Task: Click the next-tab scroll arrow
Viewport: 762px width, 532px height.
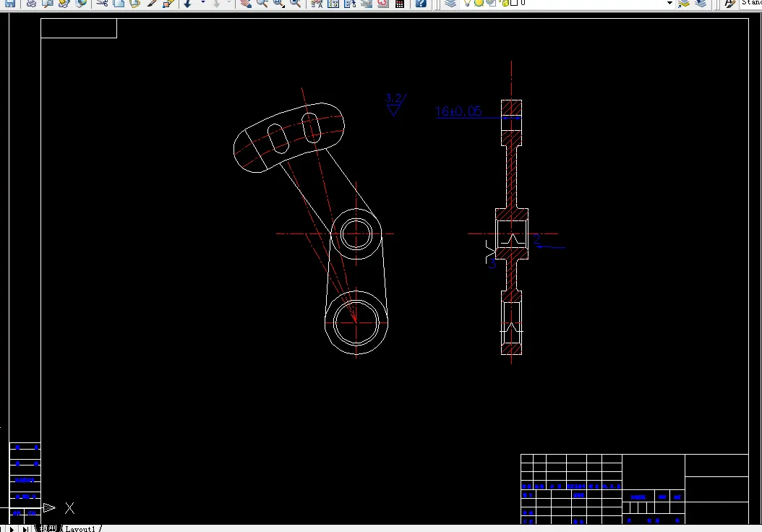Action: 12,528
